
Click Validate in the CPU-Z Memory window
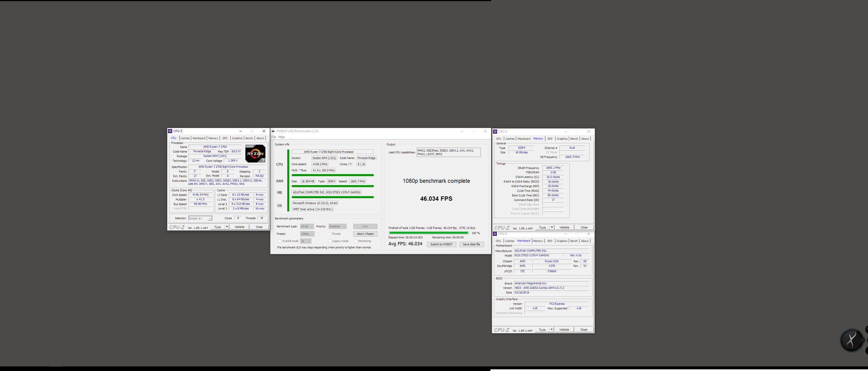pos(565,228)
